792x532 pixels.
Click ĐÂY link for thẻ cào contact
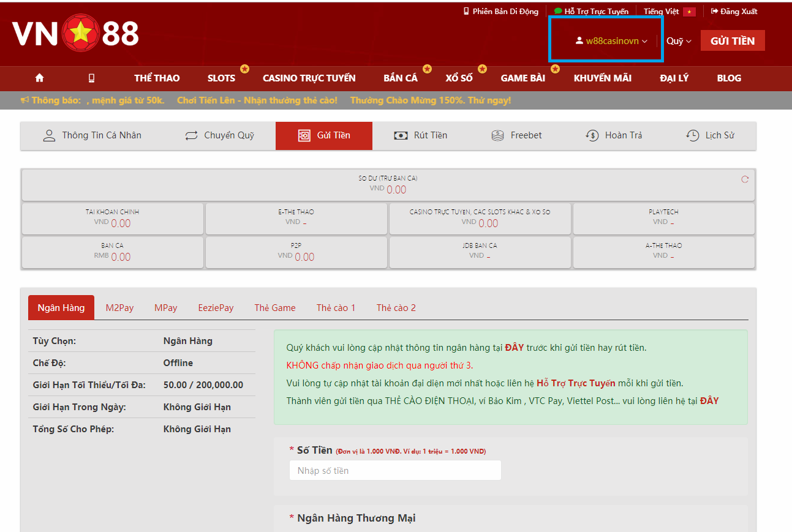coord(709,401)
